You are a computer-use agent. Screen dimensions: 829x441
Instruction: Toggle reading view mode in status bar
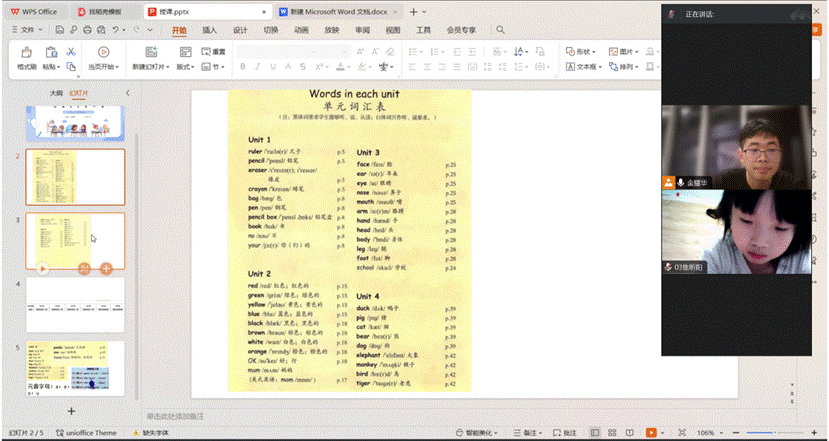click(627, 433)
